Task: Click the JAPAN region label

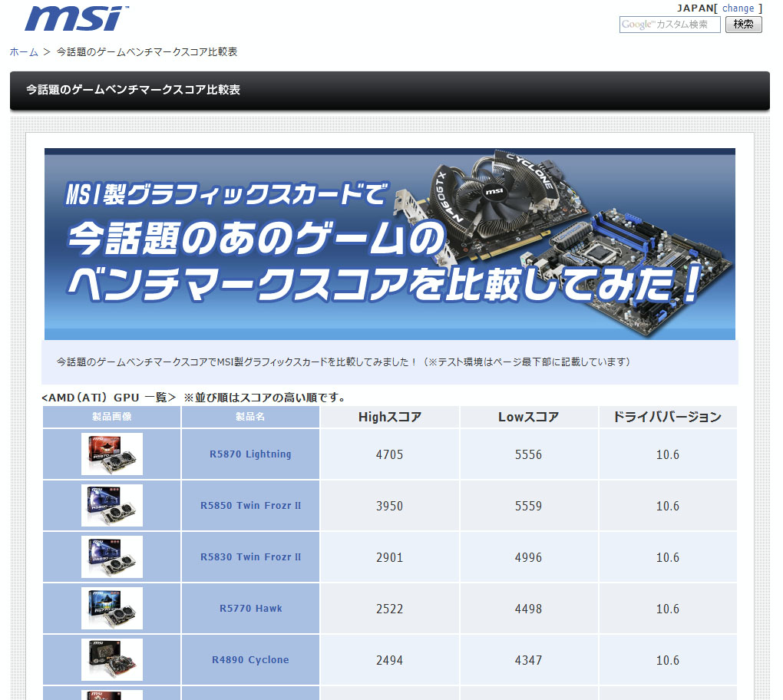Action: click(695, 8)
